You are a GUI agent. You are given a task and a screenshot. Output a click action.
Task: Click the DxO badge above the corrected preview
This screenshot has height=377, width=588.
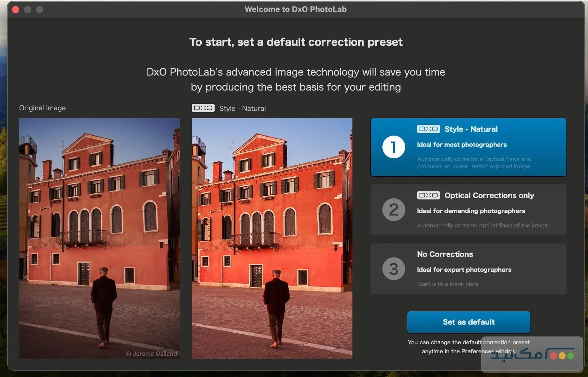click(203, 108)
